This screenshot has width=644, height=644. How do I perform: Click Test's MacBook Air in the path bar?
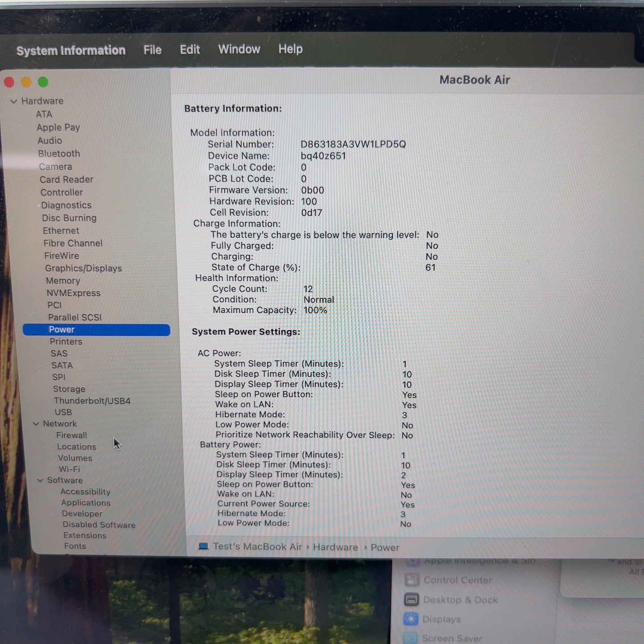click(258, 546)
